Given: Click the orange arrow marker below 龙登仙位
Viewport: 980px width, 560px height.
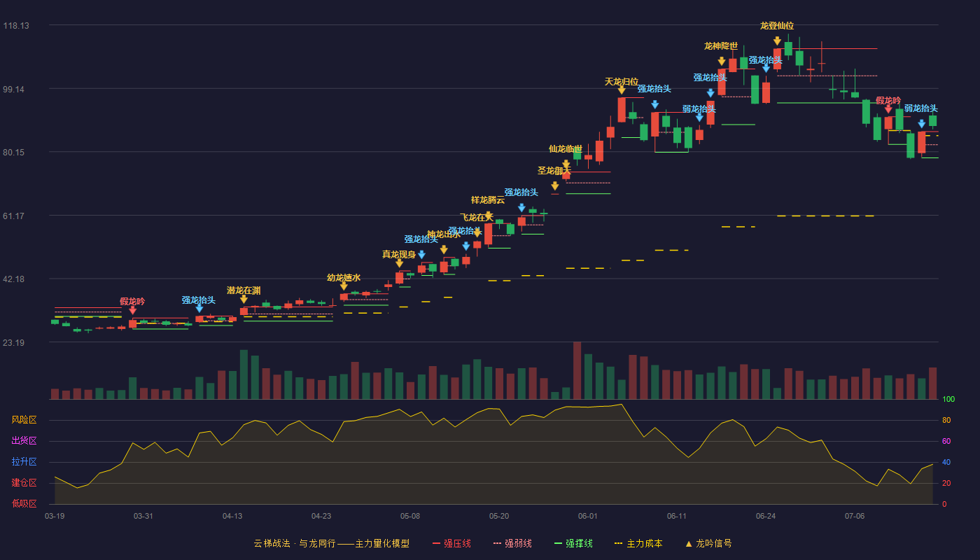Looking at the screenshot, I should (x=777, y=41).
